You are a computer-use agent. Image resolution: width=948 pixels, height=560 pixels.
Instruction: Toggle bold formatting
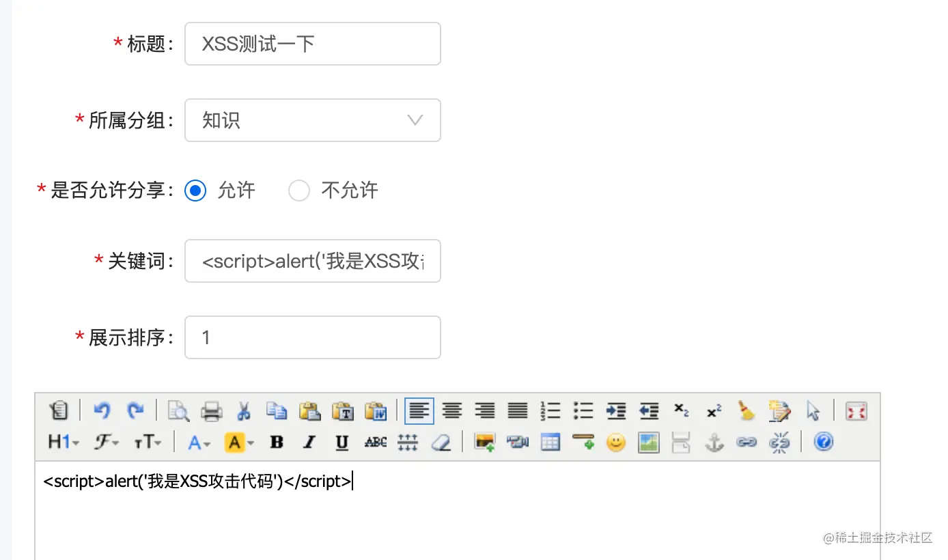[277, 443]
